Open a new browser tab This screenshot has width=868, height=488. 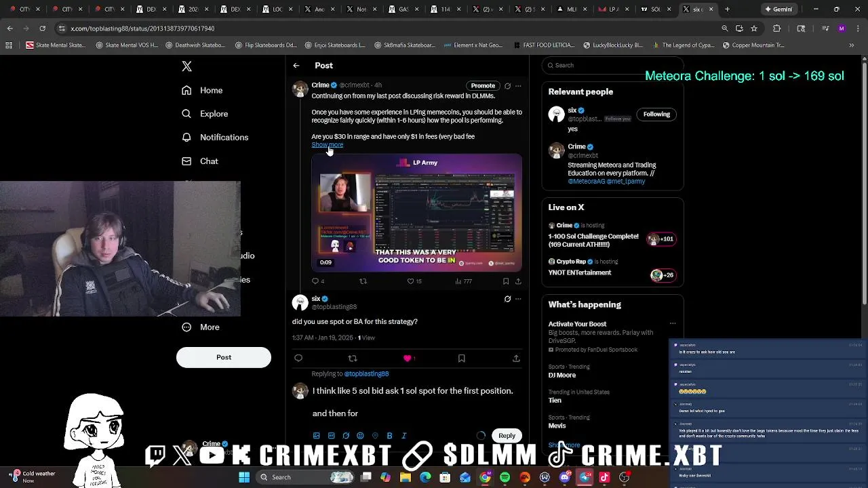[x=727, y=9]
